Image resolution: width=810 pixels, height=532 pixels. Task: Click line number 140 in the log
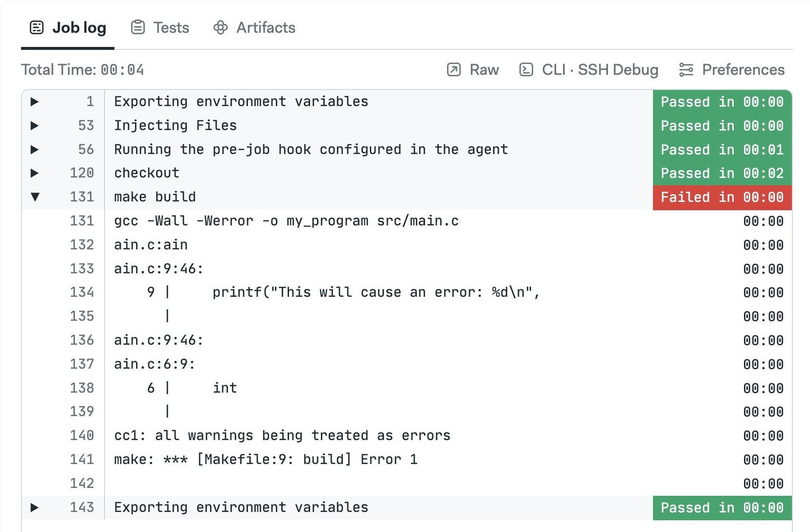pyautogui.click(x=82, y=435)
